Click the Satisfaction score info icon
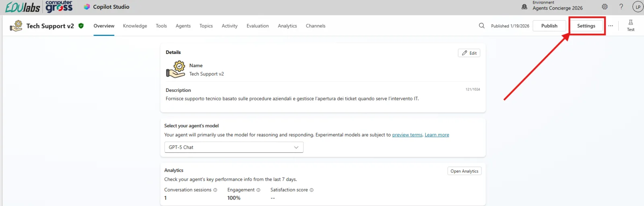Image resolution: width=644 pixels, height=206 pixels. [x=312, y=190]
